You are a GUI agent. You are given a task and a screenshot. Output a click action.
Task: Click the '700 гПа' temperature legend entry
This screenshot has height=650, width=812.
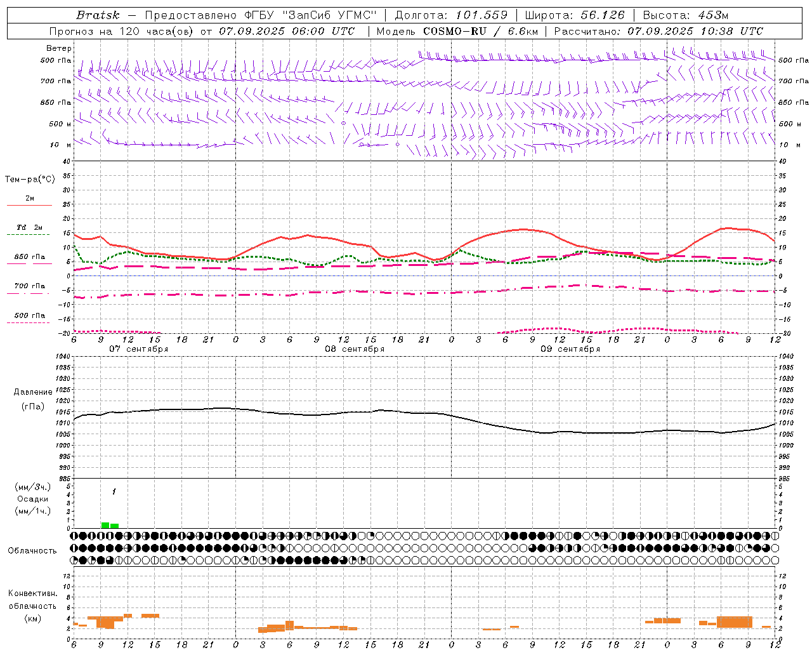30,286
